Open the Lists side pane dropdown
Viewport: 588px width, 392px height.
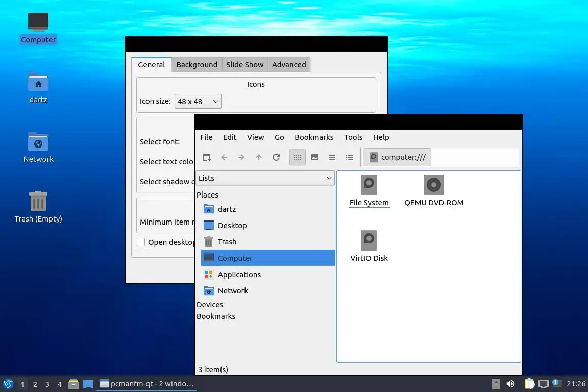(x=265, y=178)
